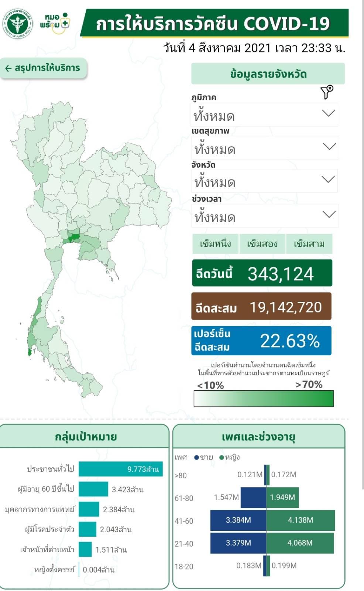Click the ฉีดวันนี้ 343,124 card
The image size is (364, 591).
[262, 273]
